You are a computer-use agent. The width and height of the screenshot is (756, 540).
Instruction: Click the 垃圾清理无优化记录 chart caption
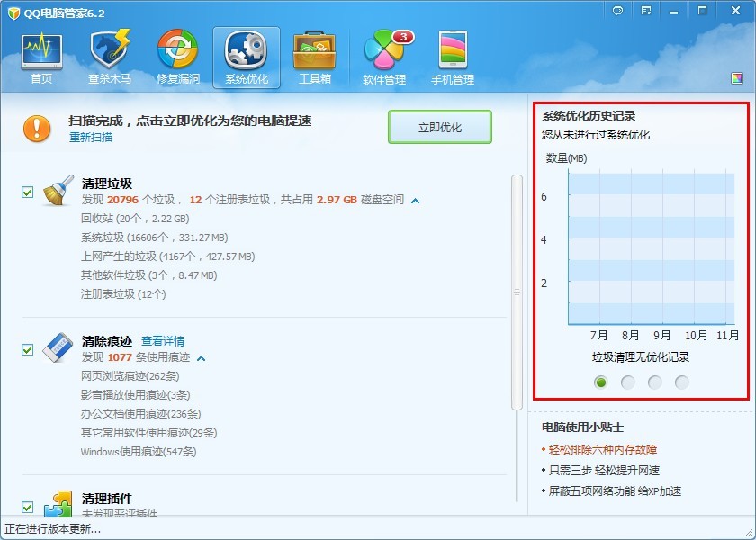pyautogui.click(x=641, y=356)
